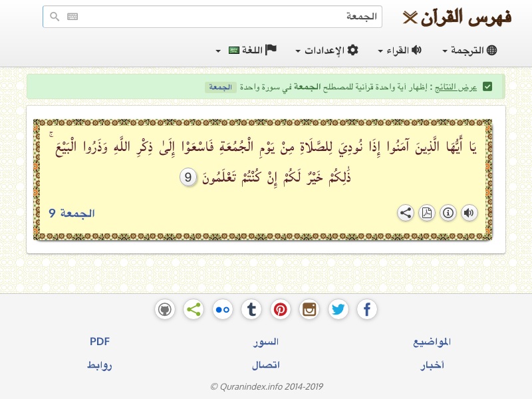The height and width of the screenshot is (399, 532).
Task: Click the عرض النتائج label
Action: pyautogui.click(x=456, y=87)
